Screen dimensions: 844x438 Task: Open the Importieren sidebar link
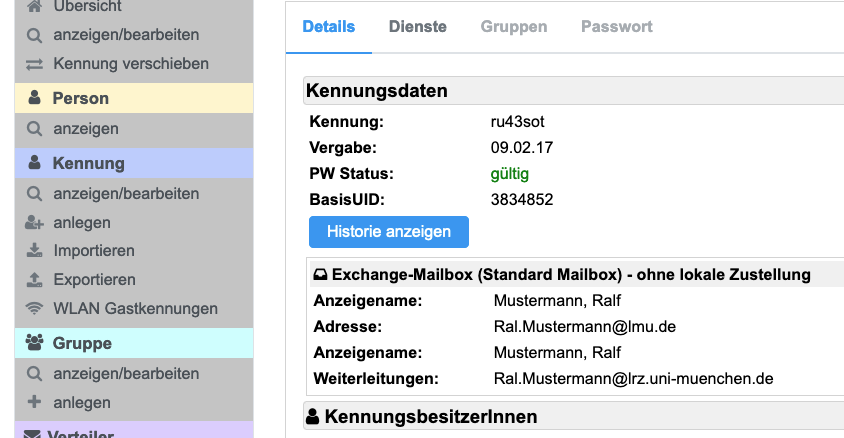[x=94, y=251]
